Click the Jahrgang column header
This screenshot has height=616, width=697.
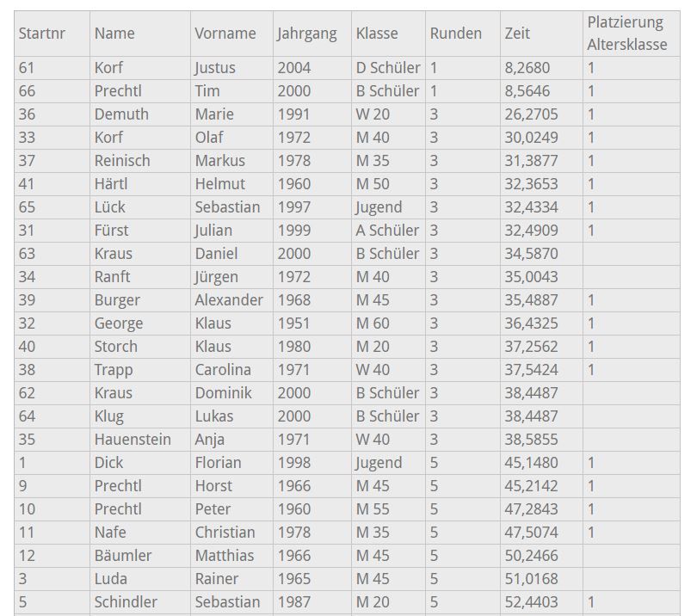(x=307, y=34)
